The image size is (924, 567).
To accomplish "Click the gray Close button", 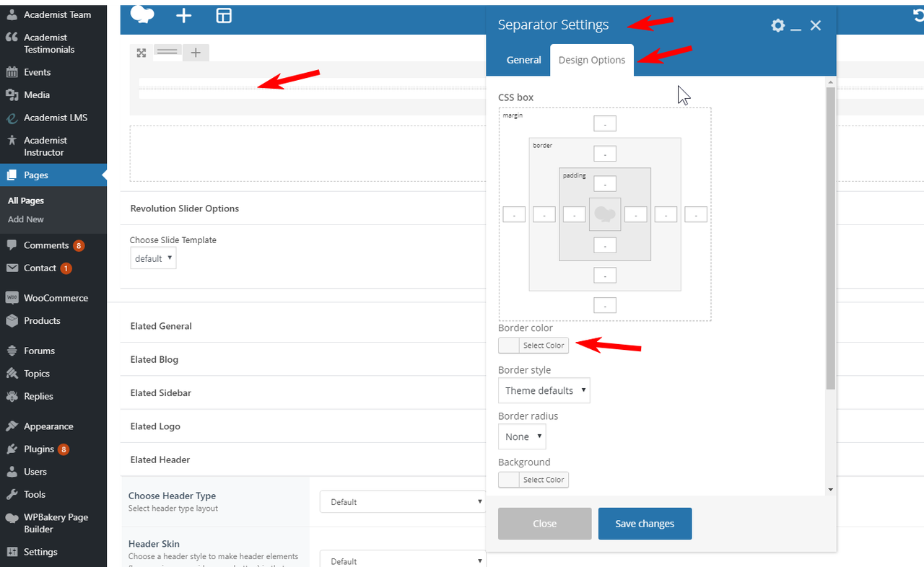I will pyautogui.click(x=545, y=524).
